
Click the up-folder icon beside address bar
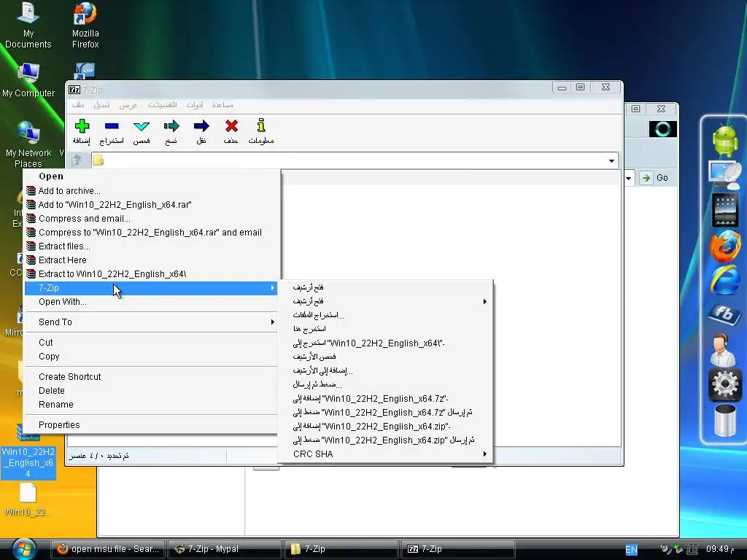tap(77, 160)
